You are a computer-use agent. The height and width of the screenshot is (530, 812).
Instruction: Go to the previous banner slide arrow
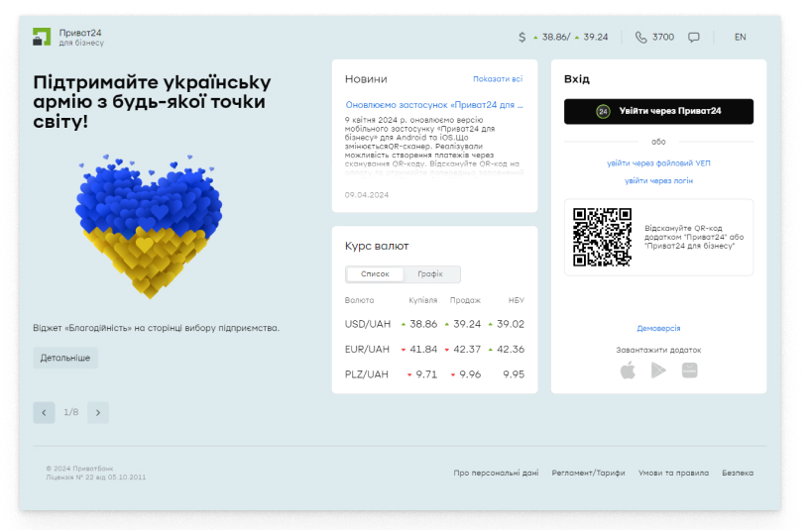(44, 412)
